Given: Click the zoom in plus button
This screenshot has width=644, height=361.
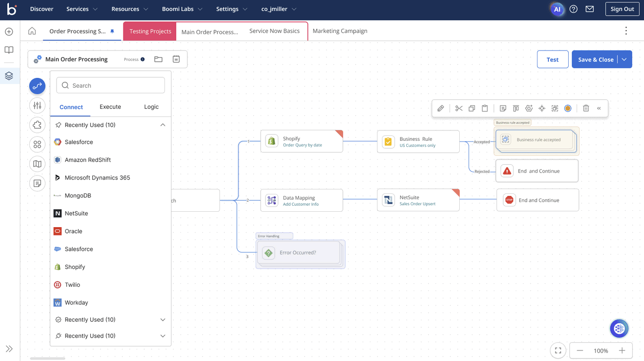Looking at the screenshot, I should coord(622,351).
